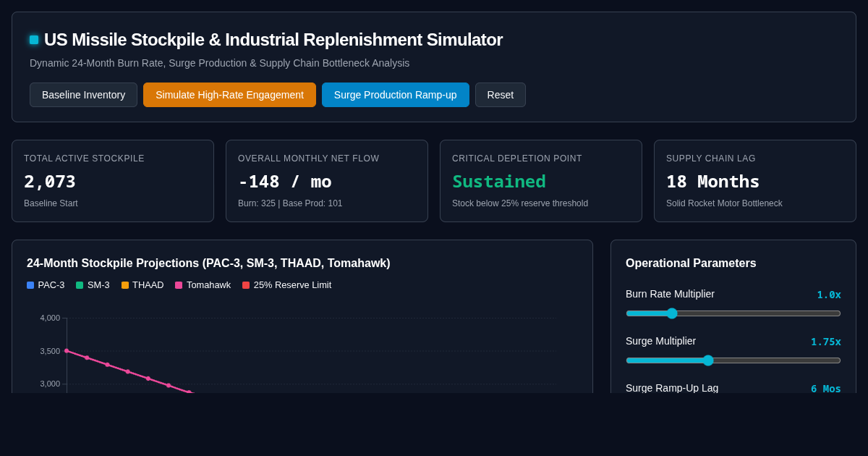868x456 pixels.
Task: Click the Operational Parameters heading
Action: [691, 263]
